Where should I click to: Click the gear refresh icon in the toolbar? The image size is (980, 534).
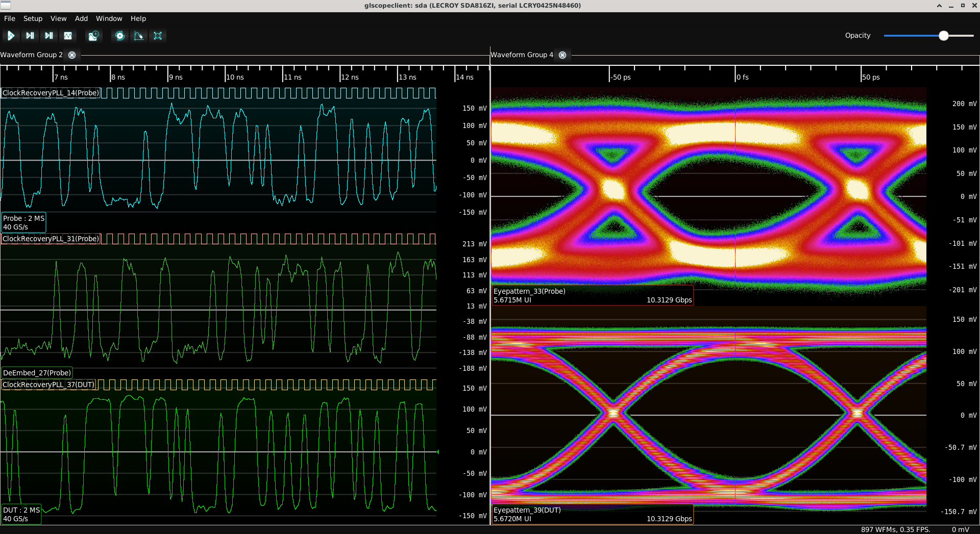[x=120, y=36]
